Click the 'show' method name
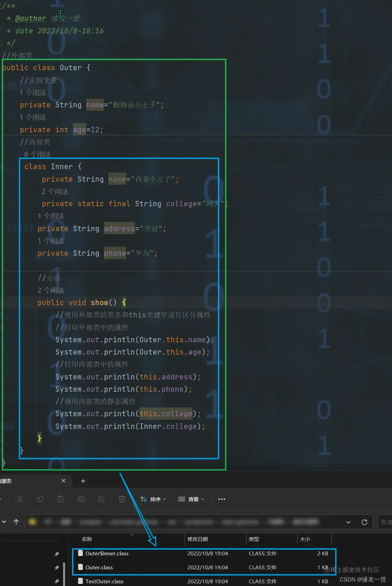 coord(100,303)
